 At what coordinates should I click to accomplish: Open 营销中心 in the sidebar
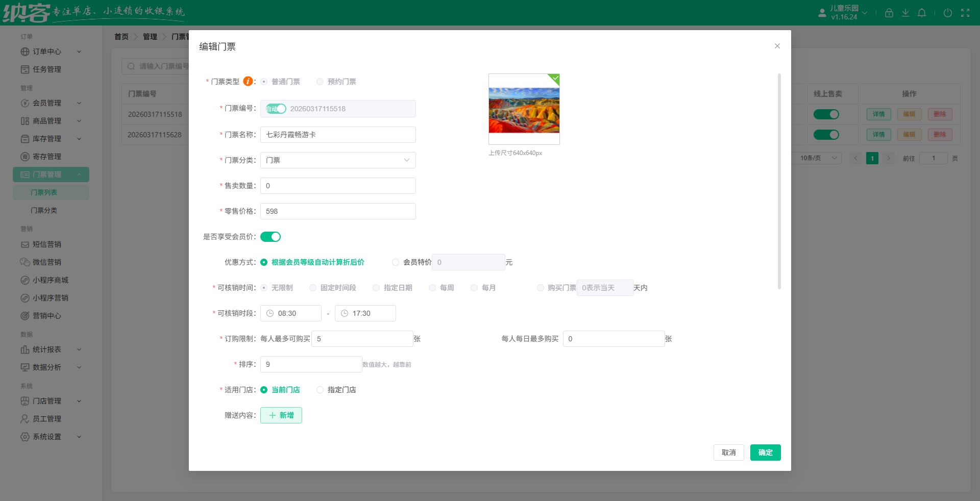pos(46,315)
